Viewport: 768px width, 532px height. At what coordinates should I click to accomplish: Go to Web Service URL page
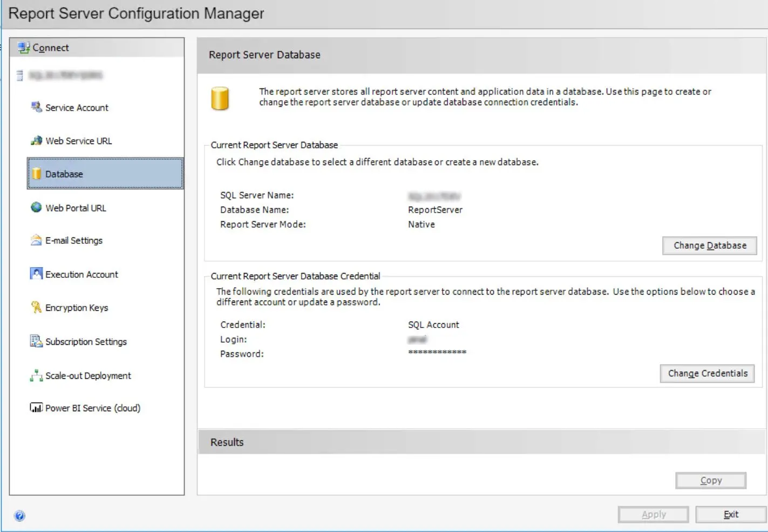click(79, 141)
